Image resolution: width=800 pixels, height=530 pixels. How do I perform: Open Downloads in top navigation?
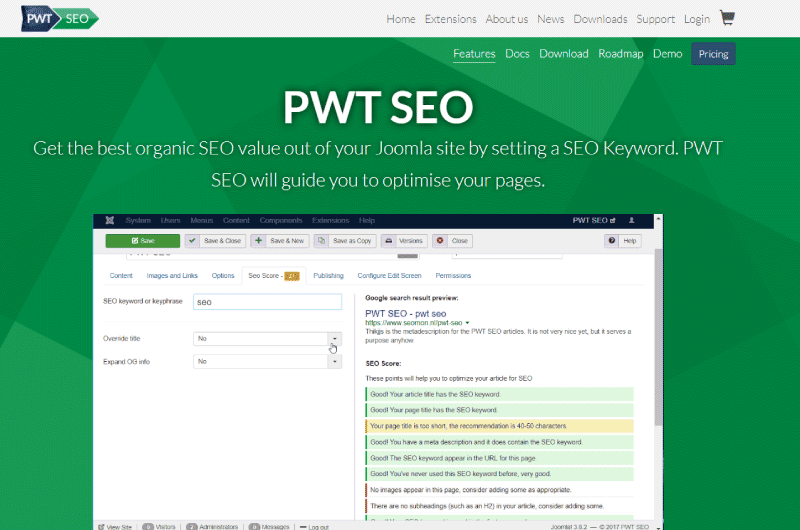pos(600,19)
